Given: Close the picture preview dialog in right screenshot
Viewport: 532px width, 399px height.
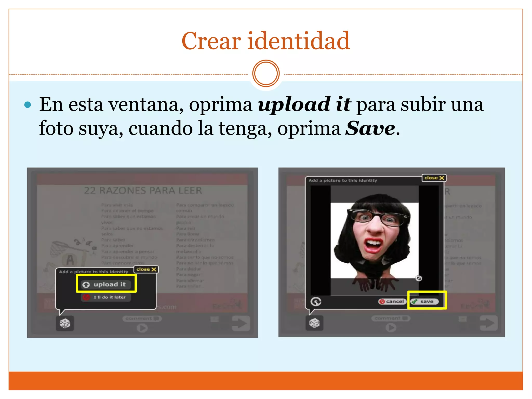Looking at the screenshot, I should pyautogui.click(x=434, y=178).
